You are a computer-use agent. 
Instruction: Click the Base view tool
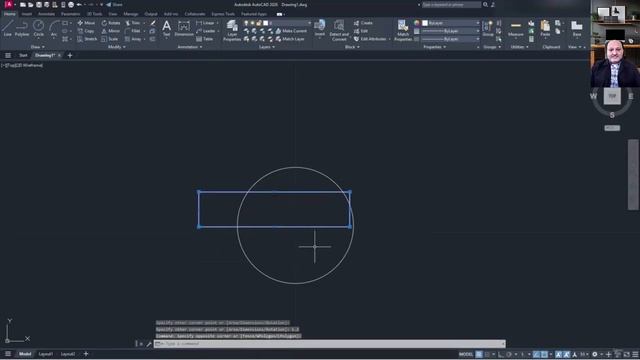tap(577, 29)
